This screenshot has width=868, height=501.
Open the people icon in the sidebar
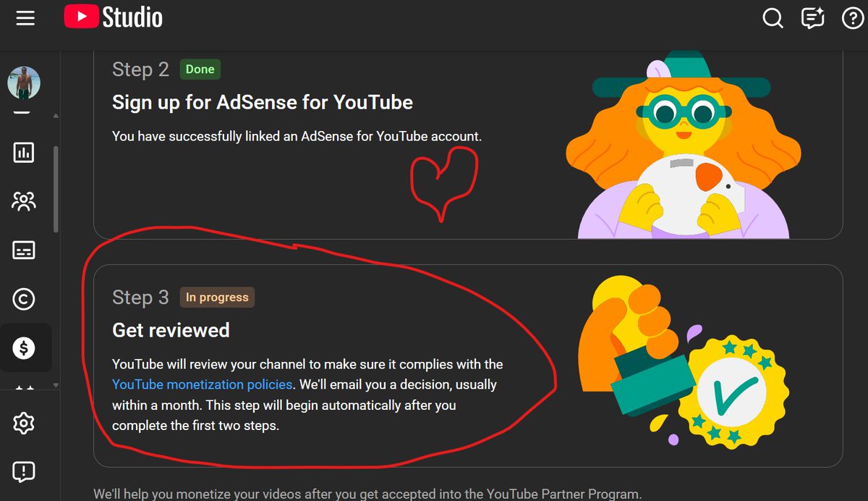(24, 201)
